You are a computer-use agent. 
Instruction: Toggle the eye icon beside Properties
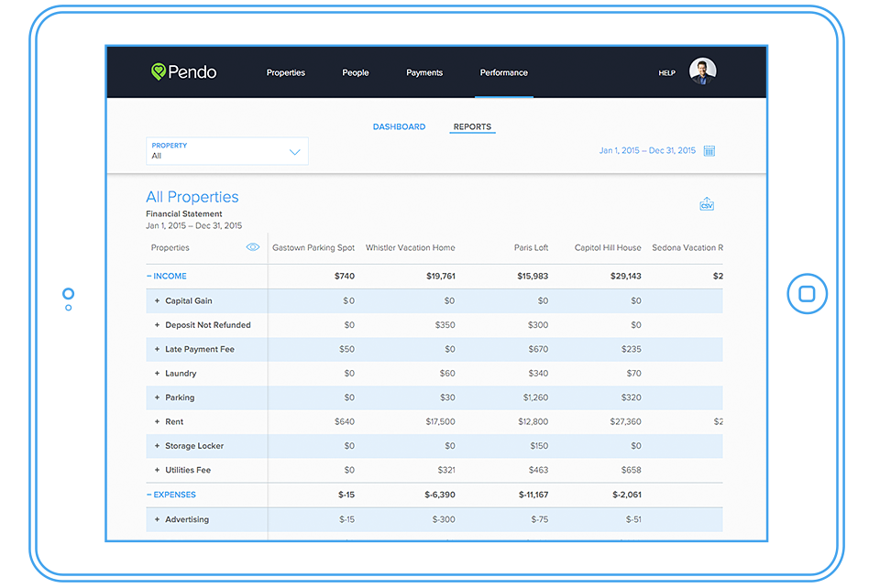[253, 246]
